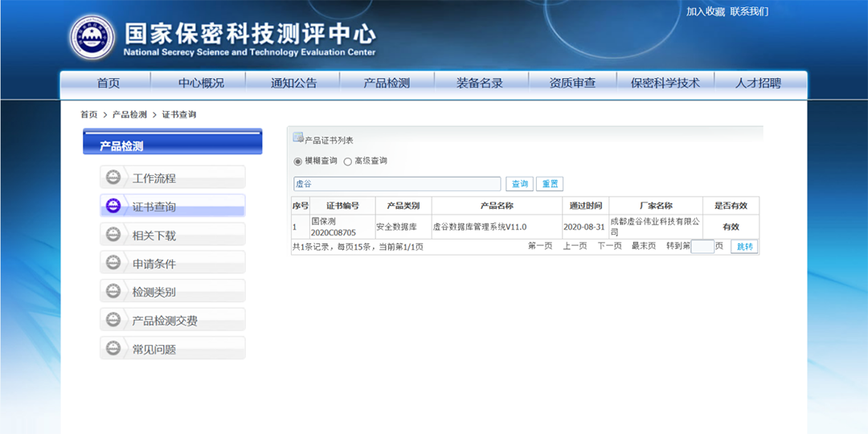Click the 跳转 page jump button
This screenshot has width=868, height=434.
744,247
